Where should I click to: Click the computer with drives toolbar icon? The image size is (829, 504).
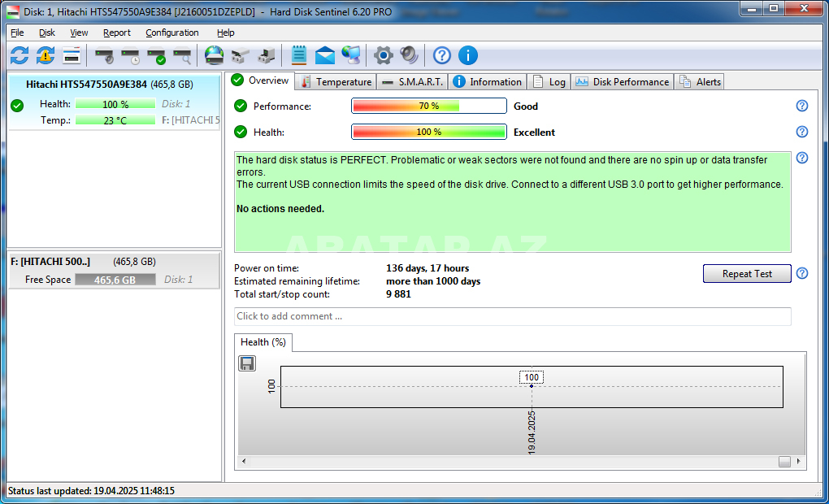point(266,55)
